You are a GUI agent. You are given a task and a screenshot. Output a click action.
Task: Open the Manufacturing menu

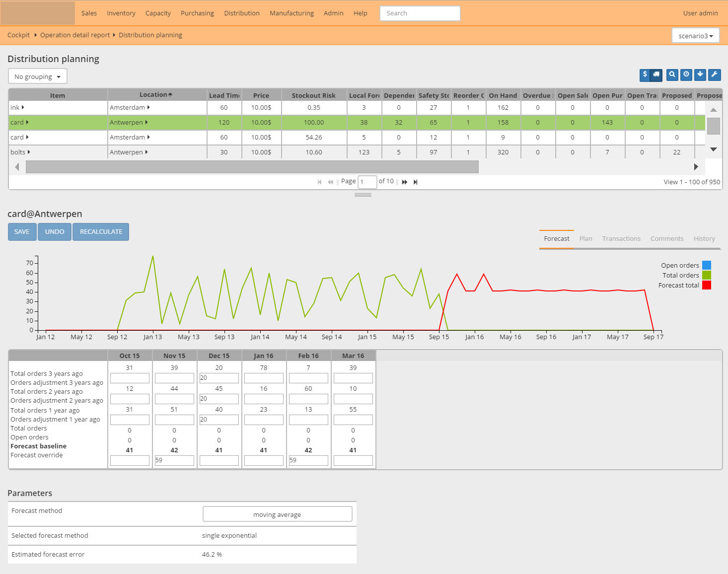pyautogui.click(x=291, y=13)
